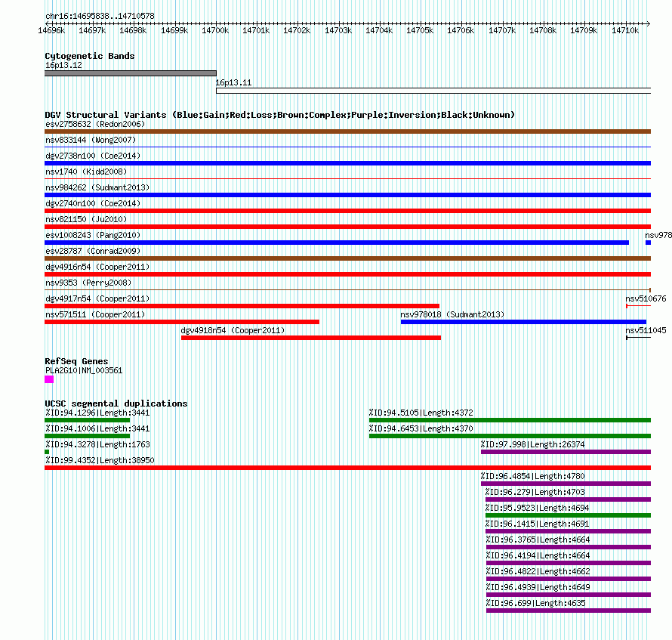Click the nsv978018 (Sudmant2013) blue bar

click(x=523, y=322)
